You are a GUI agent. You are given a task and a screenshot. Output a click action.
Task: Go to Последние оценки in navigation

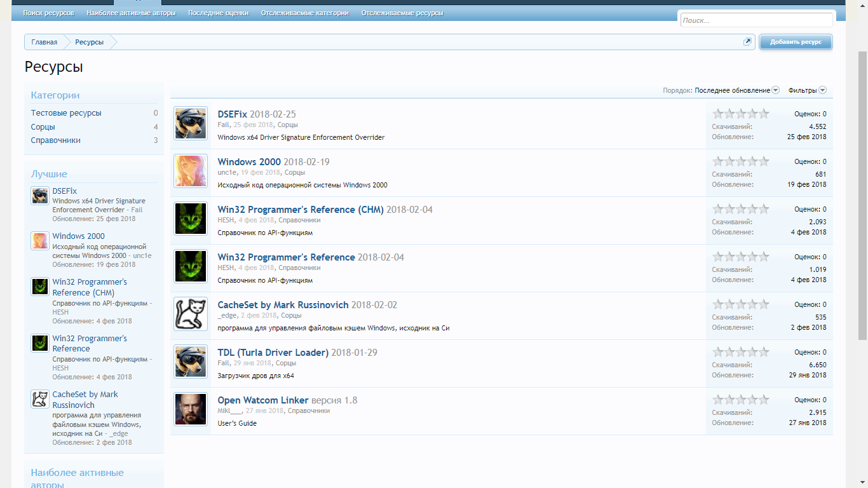(x=218, y=13)
